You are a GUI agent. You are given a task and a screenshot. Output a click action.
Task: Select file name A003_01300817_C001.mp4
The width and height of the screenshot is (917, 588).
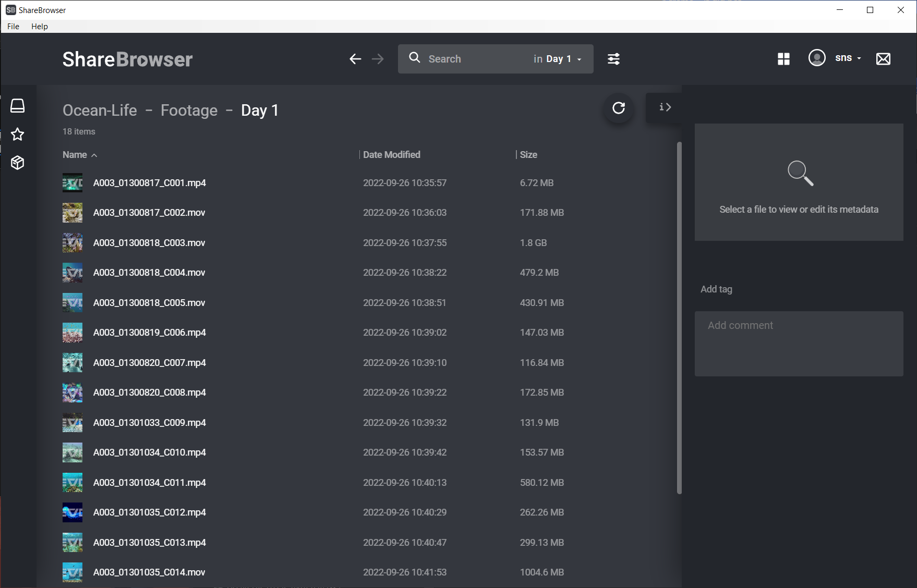point(149,183)
